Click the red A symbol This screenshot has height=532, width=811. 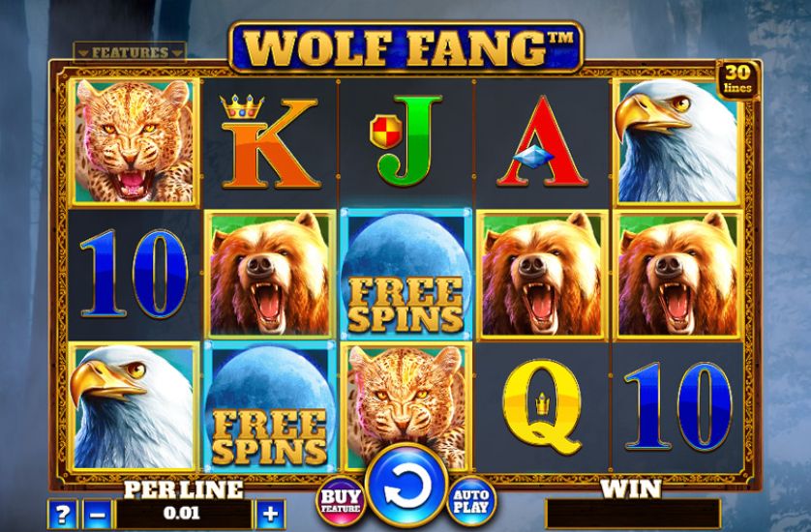point(542,140)
